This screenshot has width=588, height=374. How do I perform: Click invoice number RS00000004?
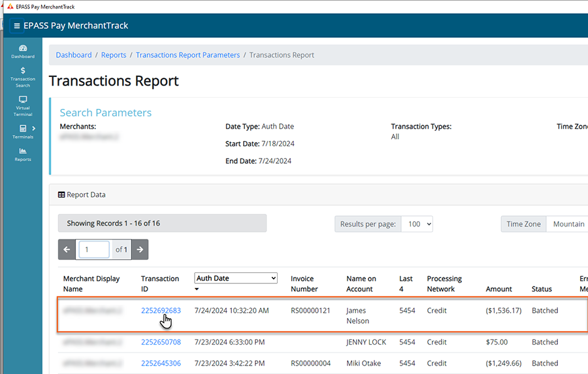(310, 363)
